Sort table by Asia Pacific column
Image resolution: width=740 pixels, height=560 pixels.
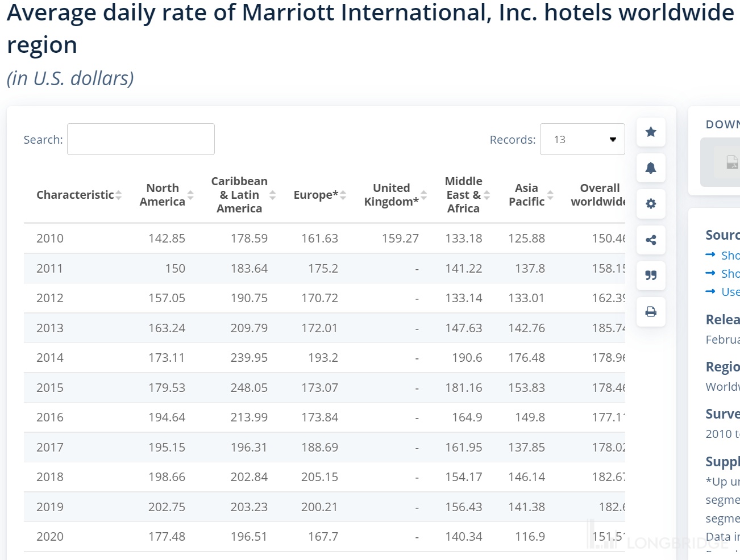(x=550, y=195)
